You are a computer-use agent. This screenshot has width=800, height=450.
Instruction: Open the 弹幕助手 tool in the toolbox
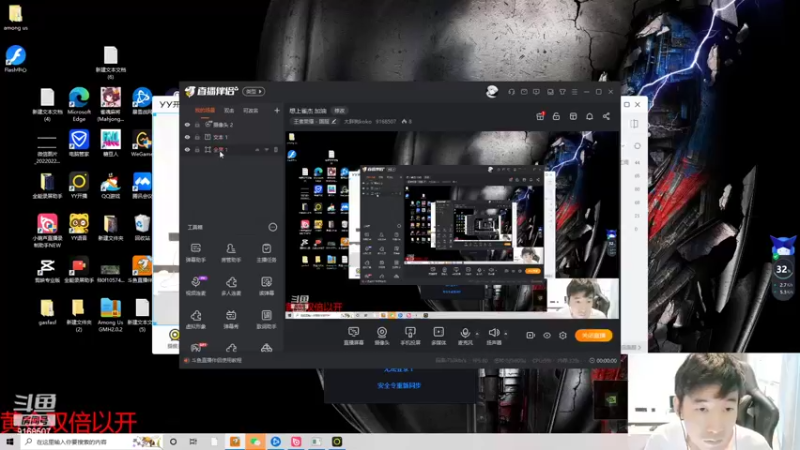click(x=196, y=253)
